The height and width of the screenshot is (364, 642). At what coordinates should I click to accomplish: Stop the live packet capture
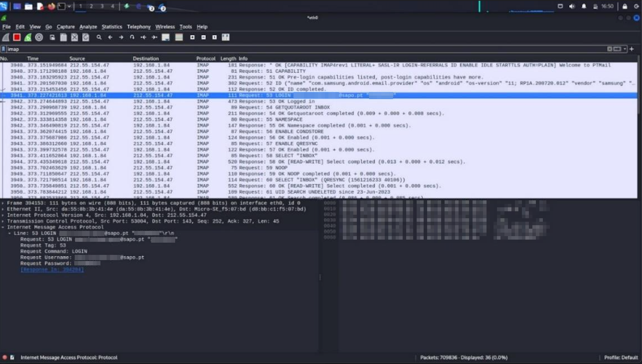[x=17, y=37]
